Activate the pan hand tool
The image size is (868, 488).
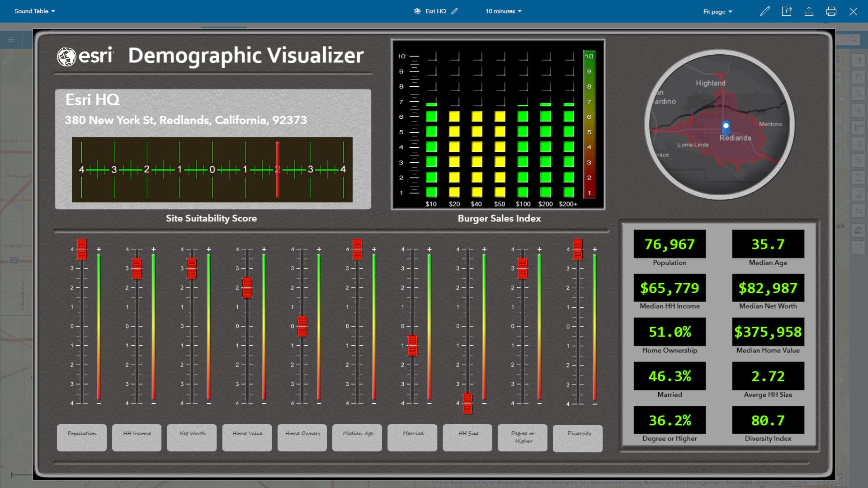point(858,76)
